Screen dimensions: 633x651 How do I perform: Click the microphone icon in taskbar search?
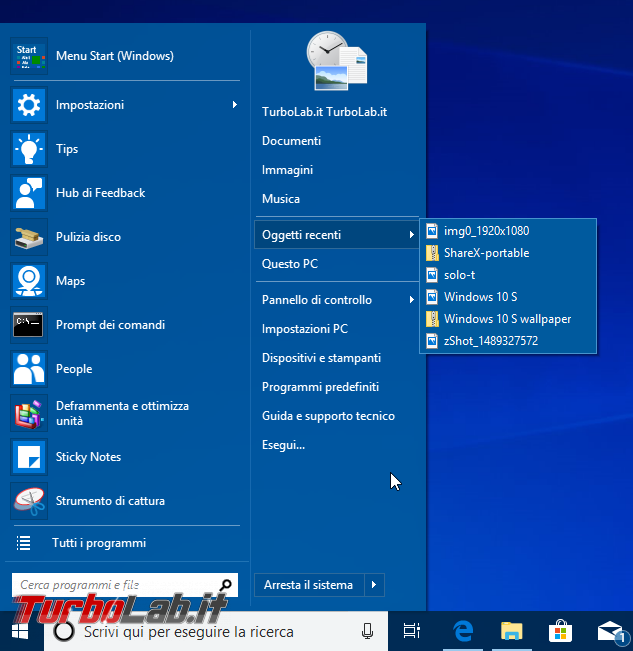pos(367,631)
